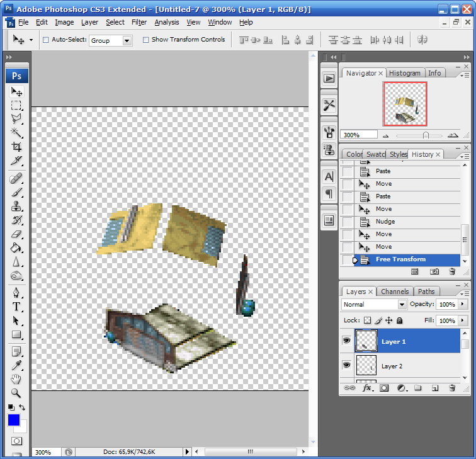Delete the current history state

[452, 271]
